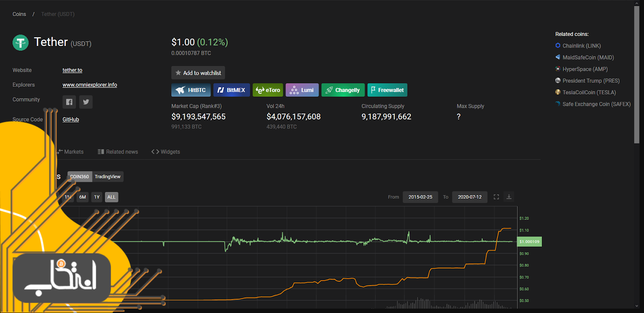Click the MaidSafeCoin coin icon
Image resolution: width=644 pixels, height=313 pixels.
pos(558,57)
